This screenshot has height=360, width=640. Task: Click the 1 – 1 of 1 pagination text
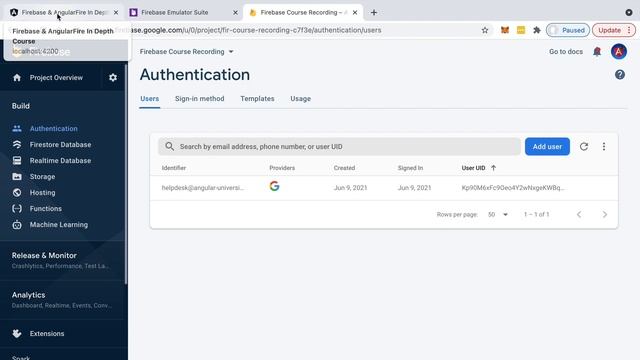point(536,214)
